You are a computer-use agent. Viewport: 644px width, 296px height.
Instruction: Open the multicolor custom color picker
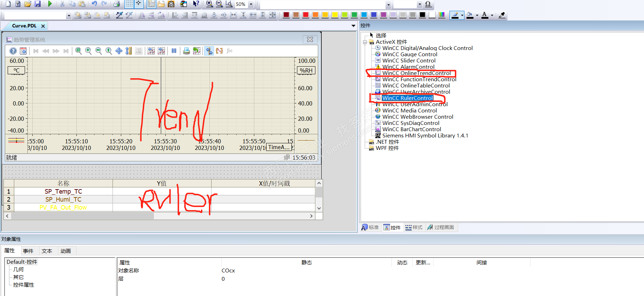coord(442,15)
